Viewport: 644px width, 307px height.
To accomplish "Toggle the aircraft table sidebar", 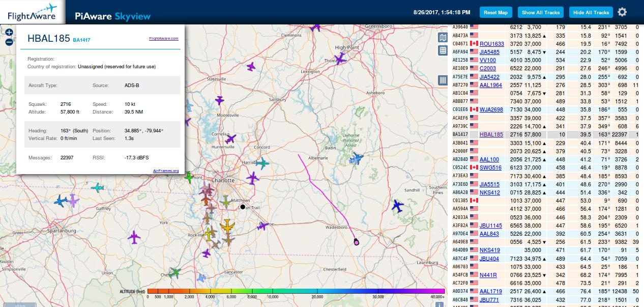I will tap(443, 80).
